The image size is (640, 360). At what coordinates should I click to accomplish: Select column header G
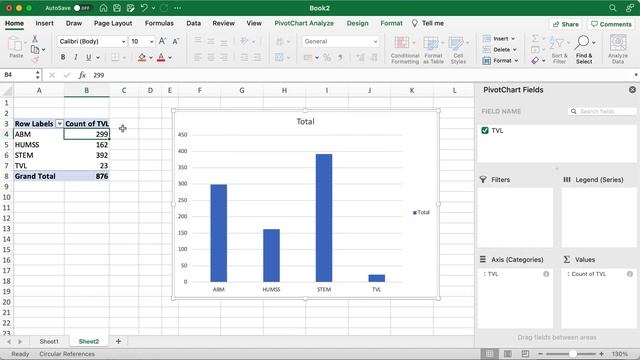[242, 90]
